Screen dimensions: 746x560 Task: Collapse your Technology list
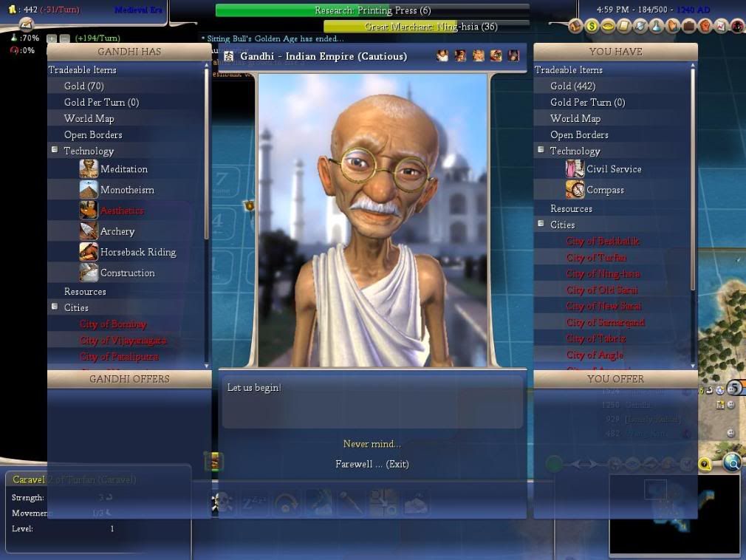tap(541, 150)
